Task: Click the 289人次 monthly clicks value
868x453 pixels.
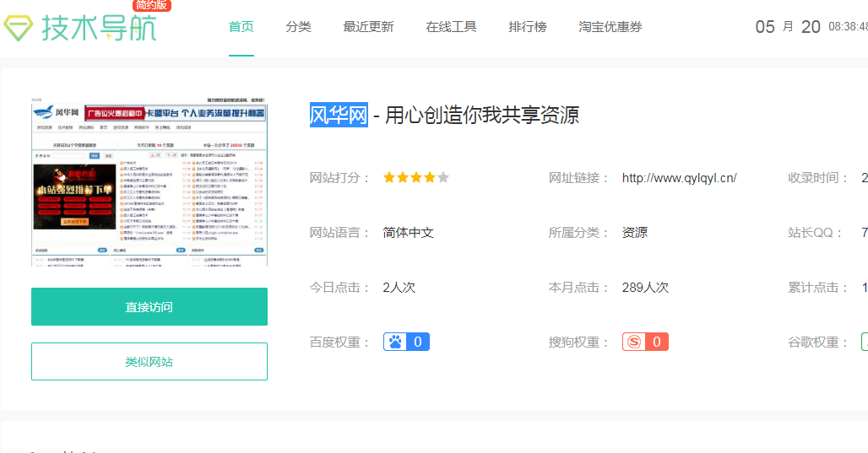Action: point(645,287)
